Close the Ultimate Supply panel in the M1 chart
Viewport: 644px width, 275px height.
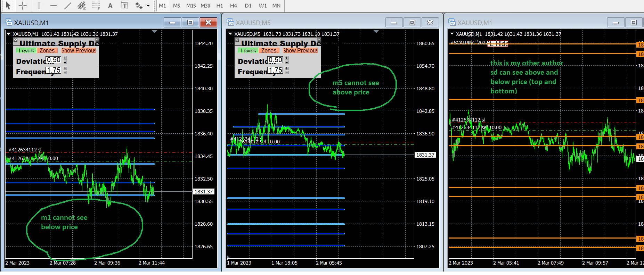[15, 40]
